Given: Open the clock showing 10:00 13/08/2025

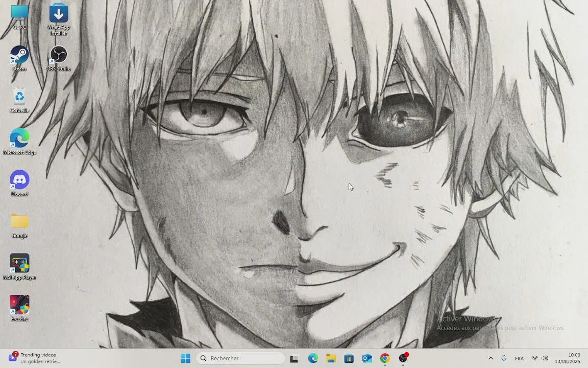Looking at the screenshot, I should pyautogui.click(x=568, y=358).
